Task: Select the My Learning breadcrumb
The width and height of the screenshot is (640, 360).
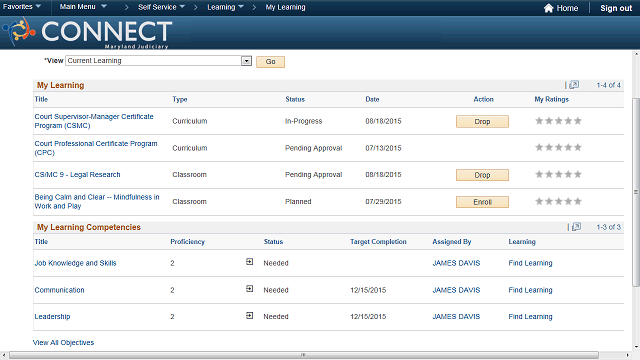Action: pyautogui.click(x=285, y=7)
